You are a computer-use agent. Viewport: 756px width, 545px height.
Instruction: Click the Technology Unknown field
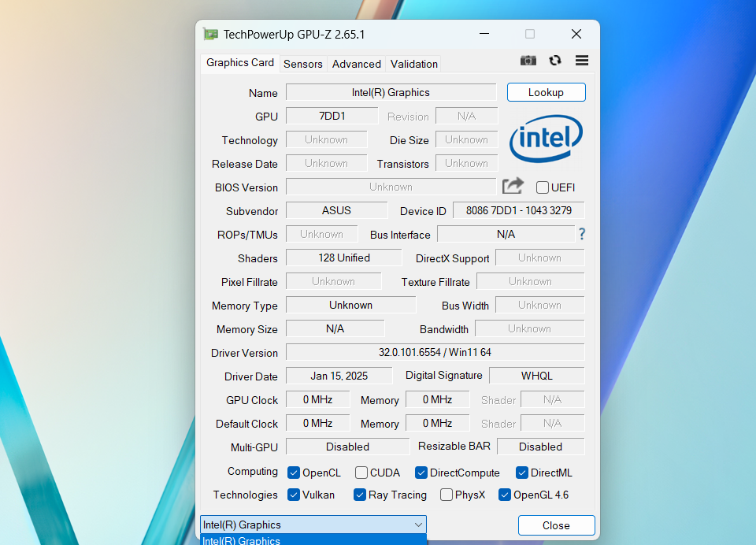[x=326, y=139]
